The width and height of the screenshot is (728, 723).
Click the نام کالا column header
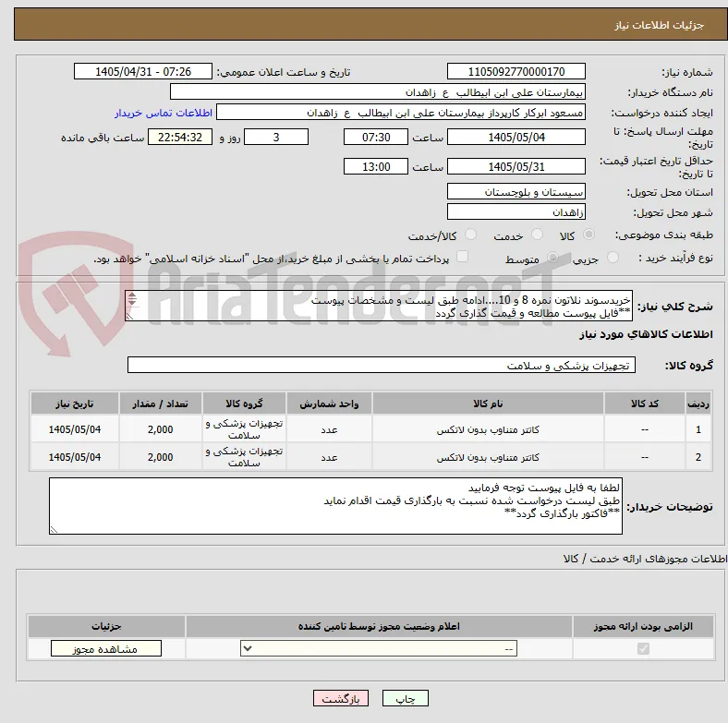point(488,404)
